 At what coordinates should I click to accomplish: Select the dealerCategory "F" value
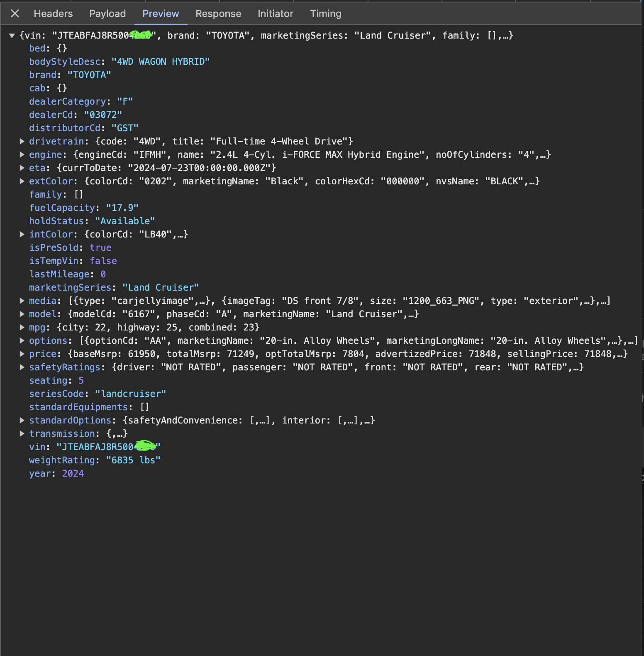125,101
